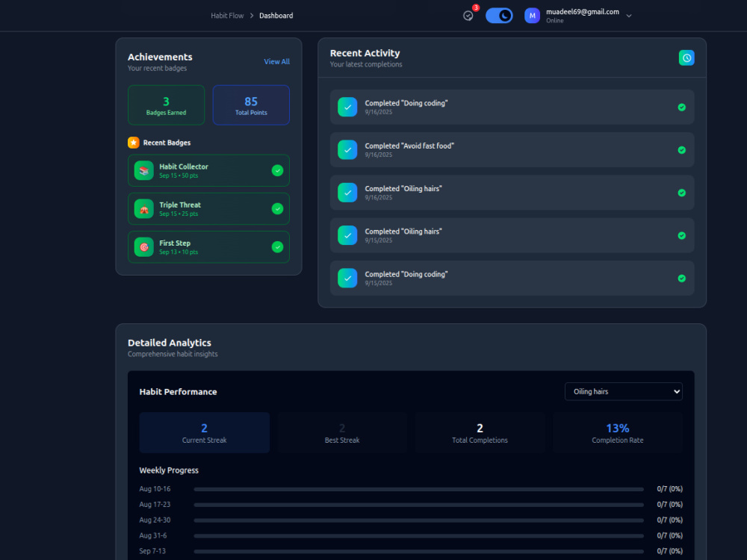Open the Oiling hairs habit dropdown
747x560 pixels.
tap(624, 391)
